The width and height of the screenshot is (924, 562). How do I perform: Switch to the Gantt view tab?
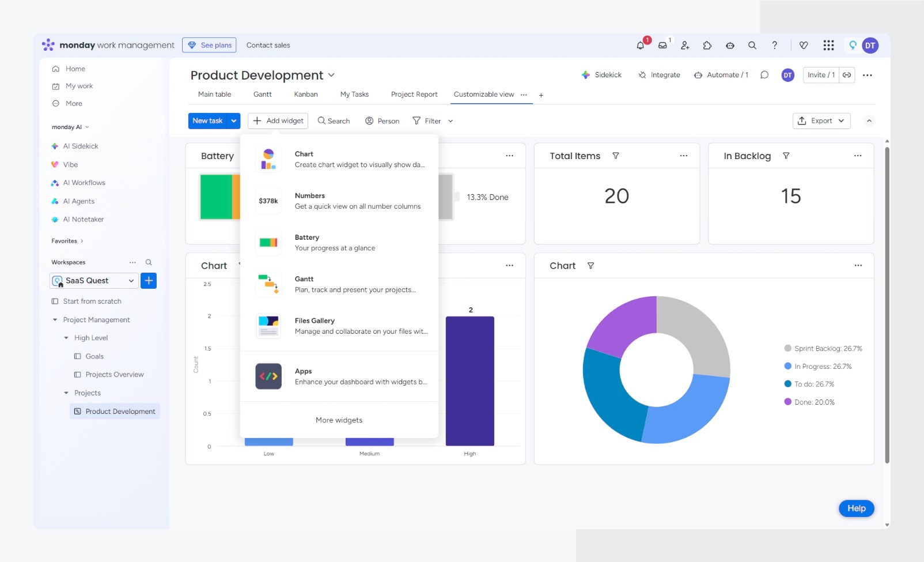(x=263, y=95)
